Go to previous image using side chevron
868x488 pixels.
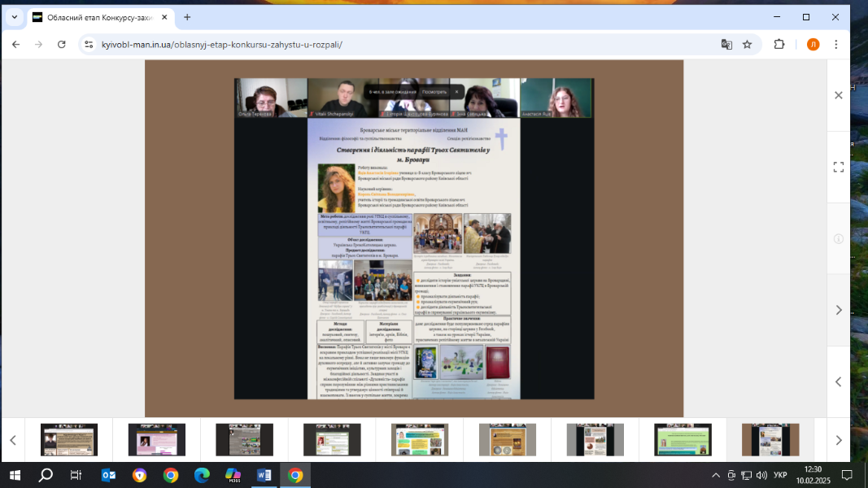click(x=839, y=381)
